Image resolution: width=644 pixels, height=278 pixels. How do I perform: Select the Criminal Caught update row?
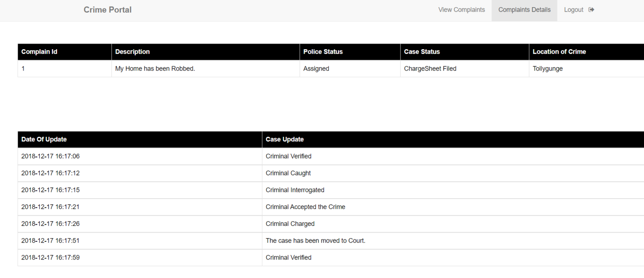[288, 173]
